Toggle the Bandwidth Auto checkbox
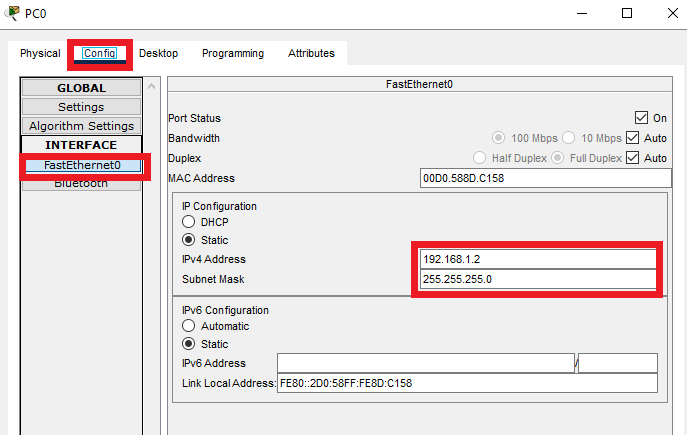 [632, 138]
